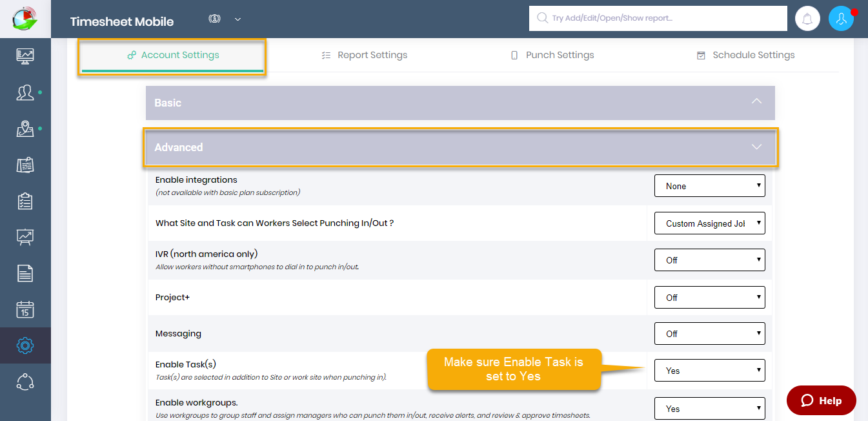Viewport: 868px width, 421px height.
Task: Expand the dropdown arrow beside billing icon
Action: 237,19
